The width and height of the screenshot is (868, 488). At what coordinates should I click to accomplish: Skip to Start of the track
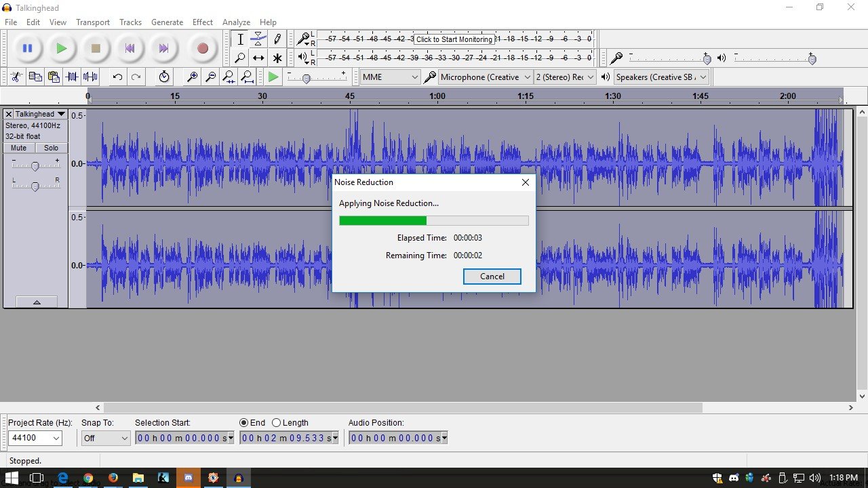coord(130,48)
